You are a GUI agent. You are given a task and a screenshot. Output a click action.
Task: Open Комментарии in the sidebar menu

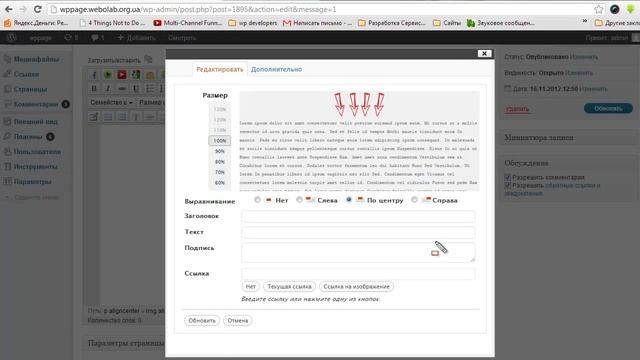pyautogui.click(x=36, y=104)
